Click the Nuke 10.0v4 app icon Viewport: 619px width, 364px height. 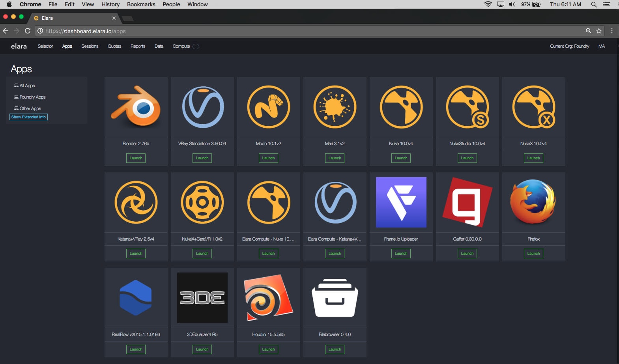click(401, 107)
